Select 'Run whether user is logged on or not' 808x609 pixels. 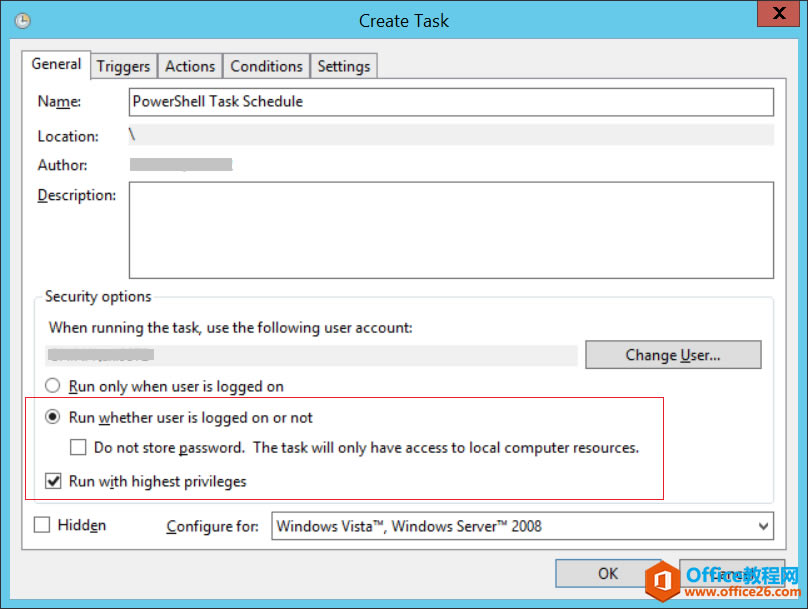[x=51, y=415]
